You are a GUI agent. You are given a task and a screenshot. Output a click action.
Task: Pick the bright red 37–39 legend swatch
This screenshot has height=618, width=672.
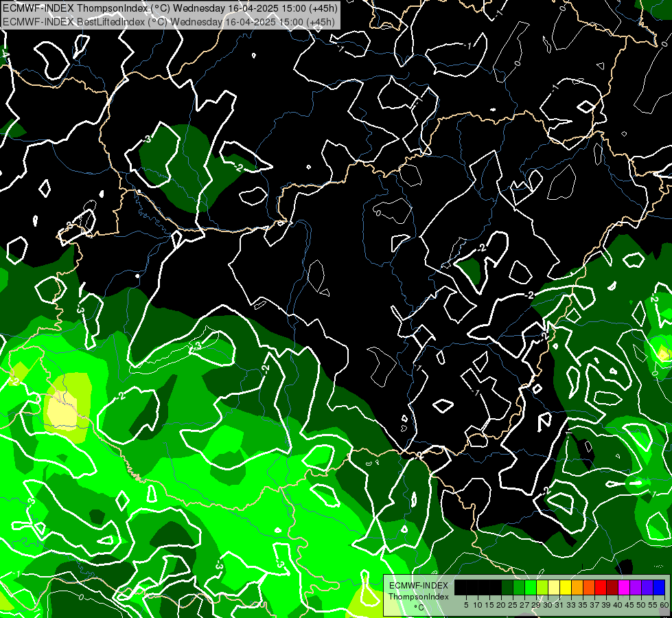pos(601,588)
